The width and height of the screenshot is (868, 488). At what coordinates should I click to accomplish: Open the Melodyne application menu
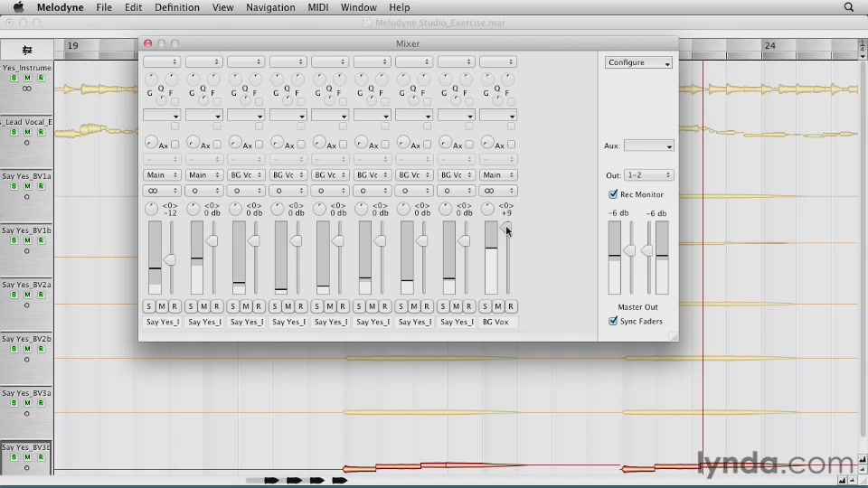pos(60,7)
